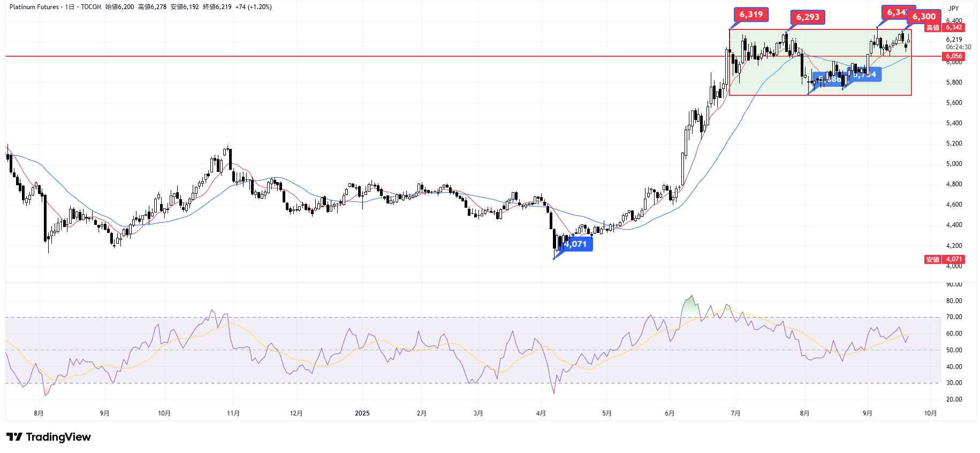Click the 2025 year label on time axis
The width and height of the screenshot is (980, 453).
coord(362,413)
